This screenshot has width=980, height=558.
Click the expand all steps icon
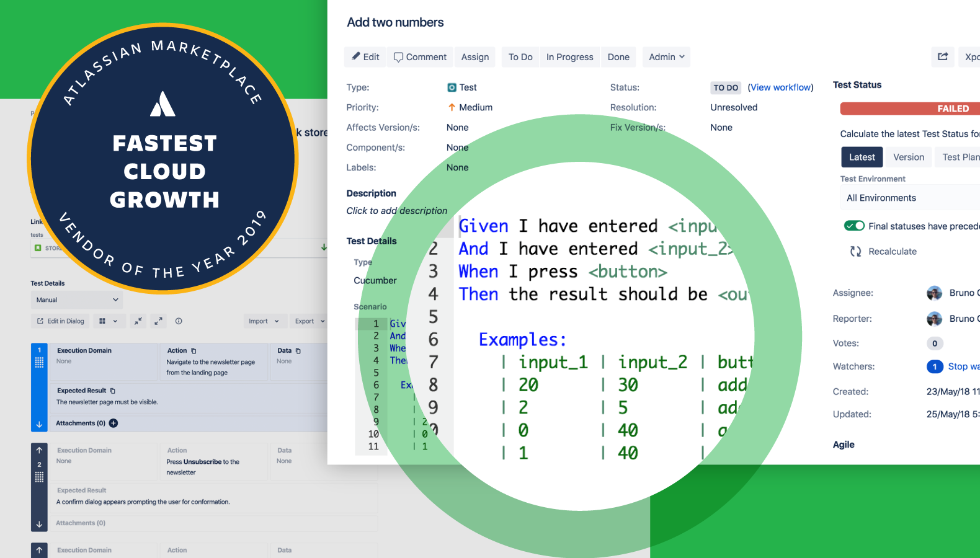click(159, 321)
